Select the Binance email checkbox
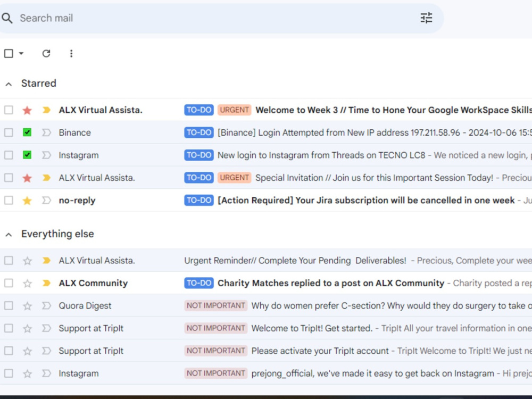Viewport: 532px width, 399px height. (9, 132)
